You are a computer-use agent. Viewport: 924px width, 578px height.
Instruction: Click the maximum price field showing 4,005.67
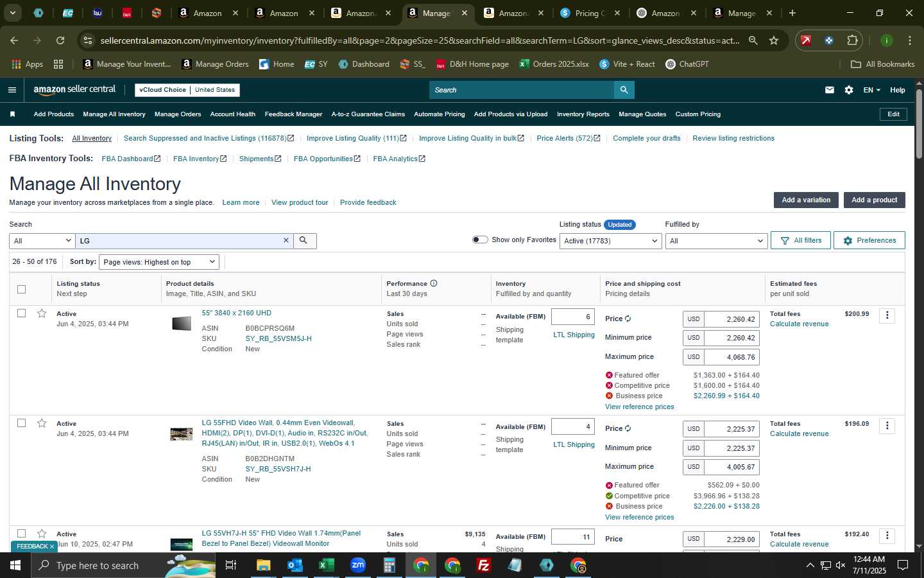tap(732, 467)
